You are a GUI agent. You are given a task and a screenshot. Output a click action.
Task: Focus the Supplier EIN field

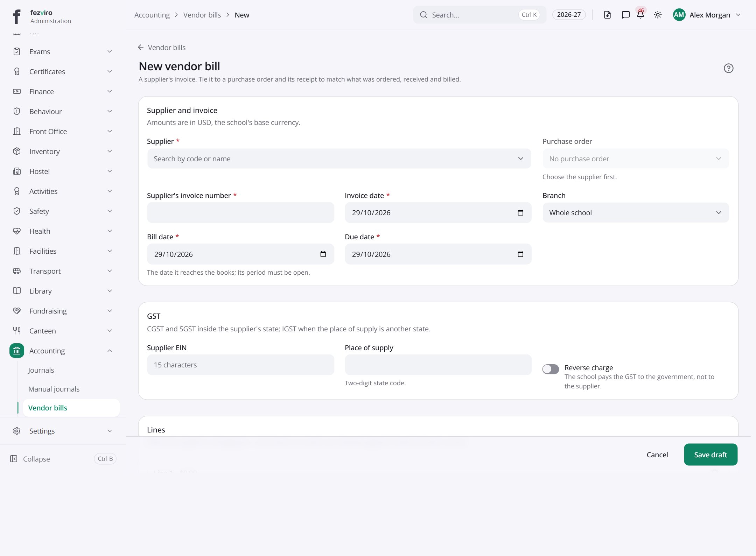tap(240, 365)
